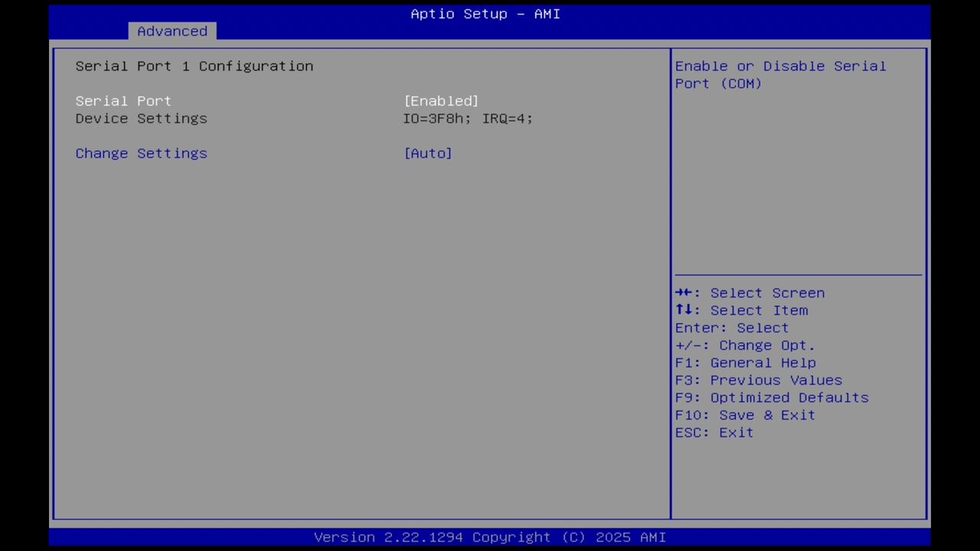Click the Version 2.22.1294 footer text

click(490, 536)
